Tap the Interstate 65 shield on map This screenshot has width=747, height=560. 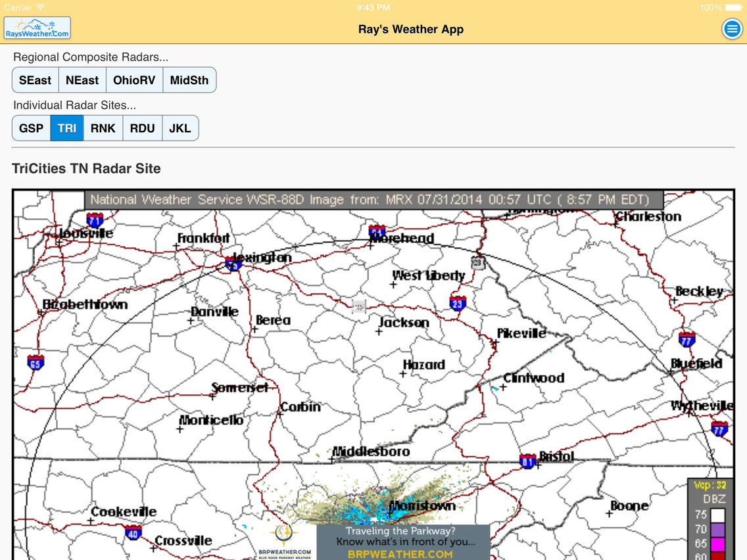point(36,363)
